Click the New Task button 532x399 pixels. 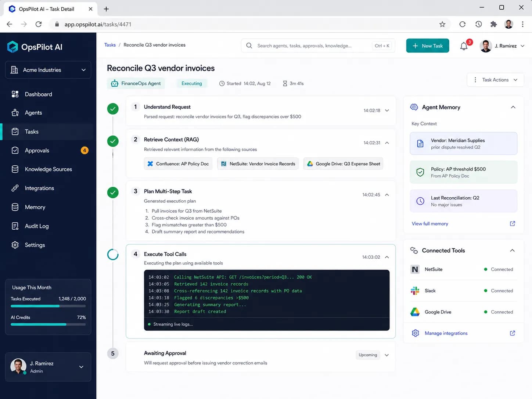428,46
